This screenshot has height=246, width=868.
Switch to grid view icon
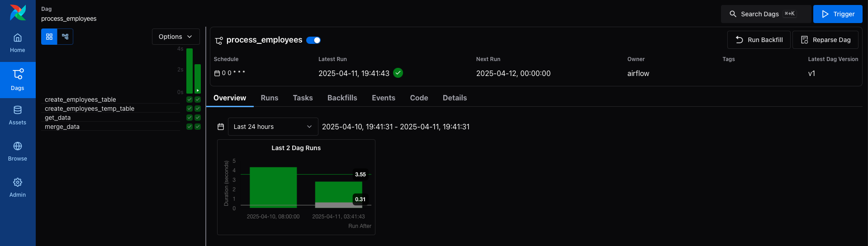pos(49,37)
